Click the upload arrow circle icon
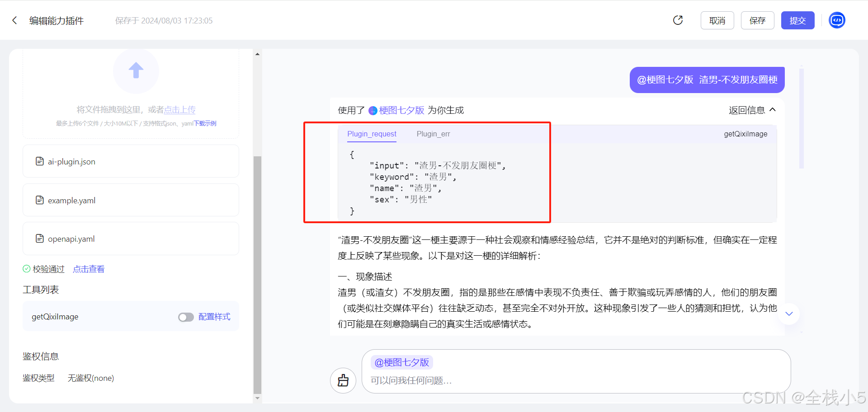This screenshot has height=412, width=868. tap(136, 71)
